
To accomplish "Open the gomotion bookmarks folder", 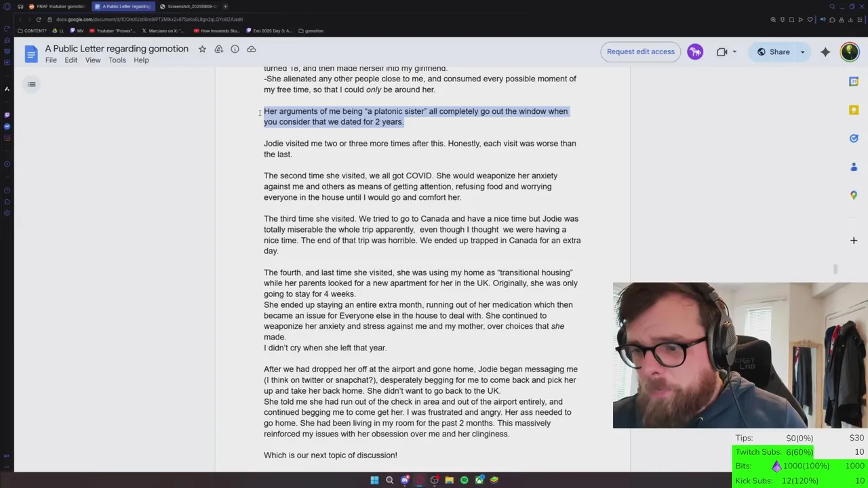I will coord(311,30).
